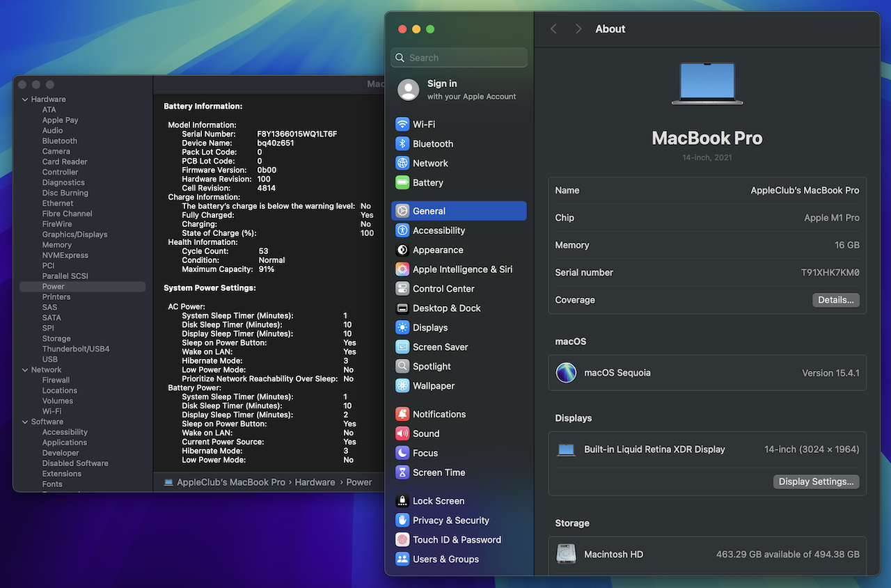Click the Cycle Count value 53
891x588 pixels.
[263, 251]
